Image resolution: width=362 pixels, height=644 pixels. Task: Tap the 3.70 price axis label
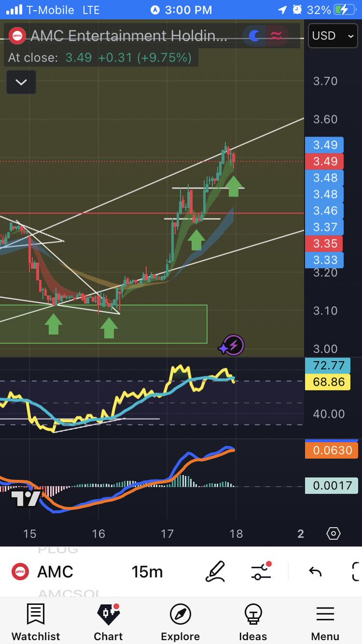tap(325, 81)
